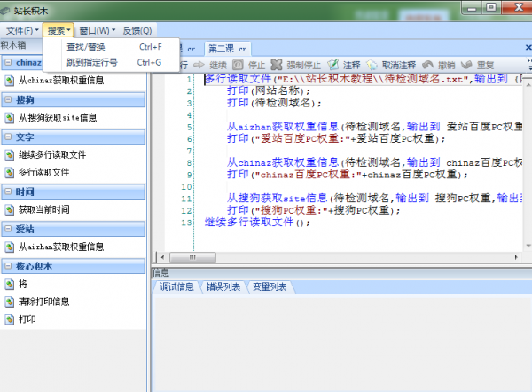The width and height of the screenshot is (532, 392).
Task: Click code line 2 打印(网站名称)
Action: click(269, 90)
